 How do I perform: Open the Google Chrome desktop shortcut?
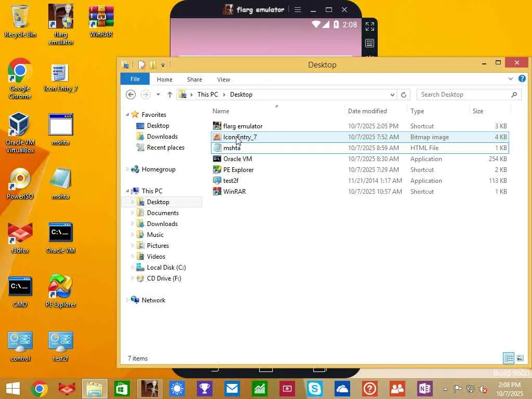coord(20,79)
